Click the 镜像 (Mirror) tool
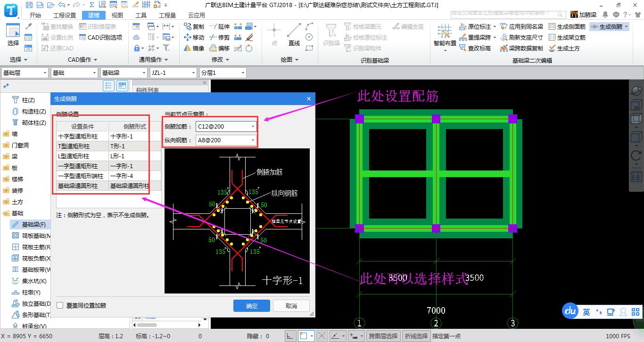 (194, 48)
